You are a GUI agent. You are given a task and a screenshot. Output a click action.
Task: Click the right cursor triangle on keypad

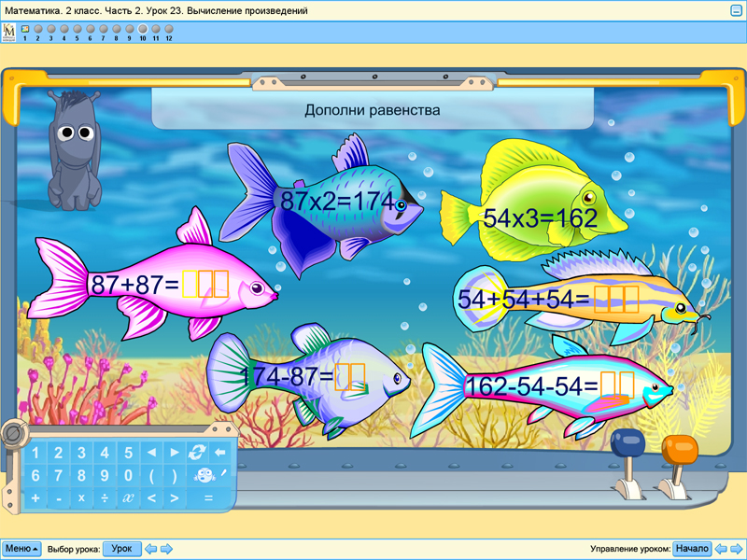tap(175, 453)
